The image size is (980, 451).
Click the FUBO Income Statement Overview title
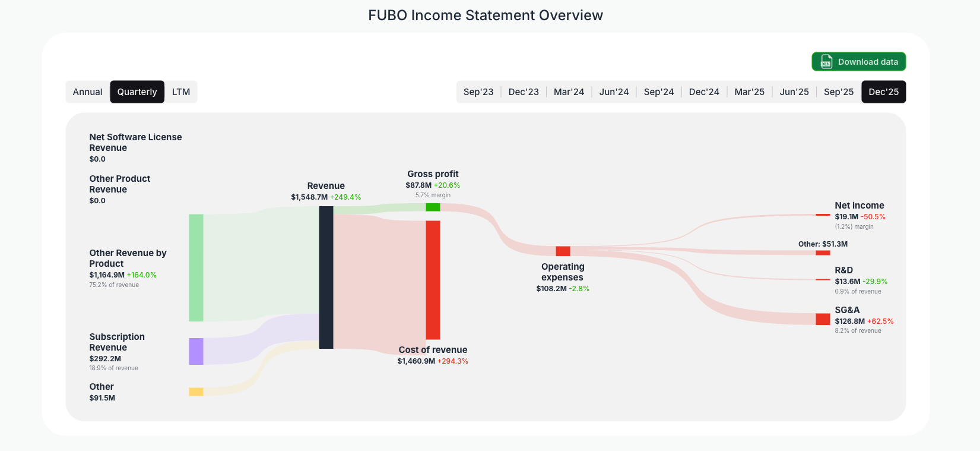(485, 15)
